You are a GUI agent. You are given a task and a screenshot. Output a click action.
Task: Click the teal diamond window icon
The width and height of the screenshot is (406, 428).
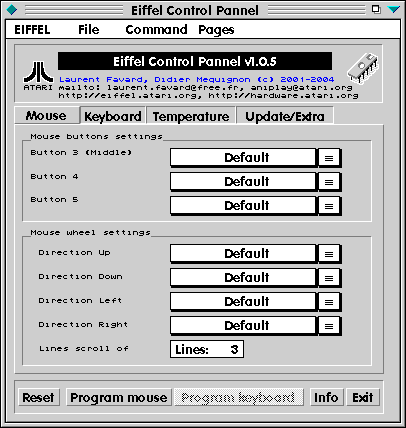click(12, 10)
